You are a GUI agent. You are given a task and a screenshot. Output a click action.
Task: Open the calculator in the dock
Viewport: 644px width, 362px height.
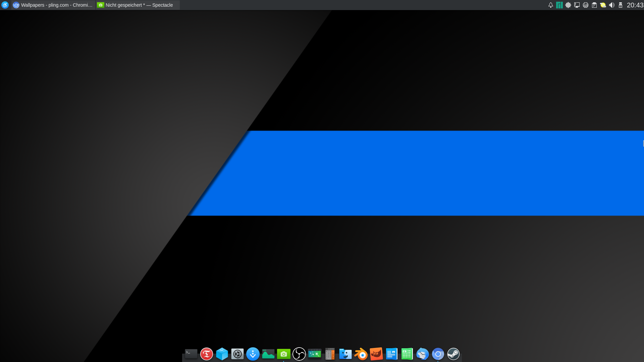click(x=330, y=354)
